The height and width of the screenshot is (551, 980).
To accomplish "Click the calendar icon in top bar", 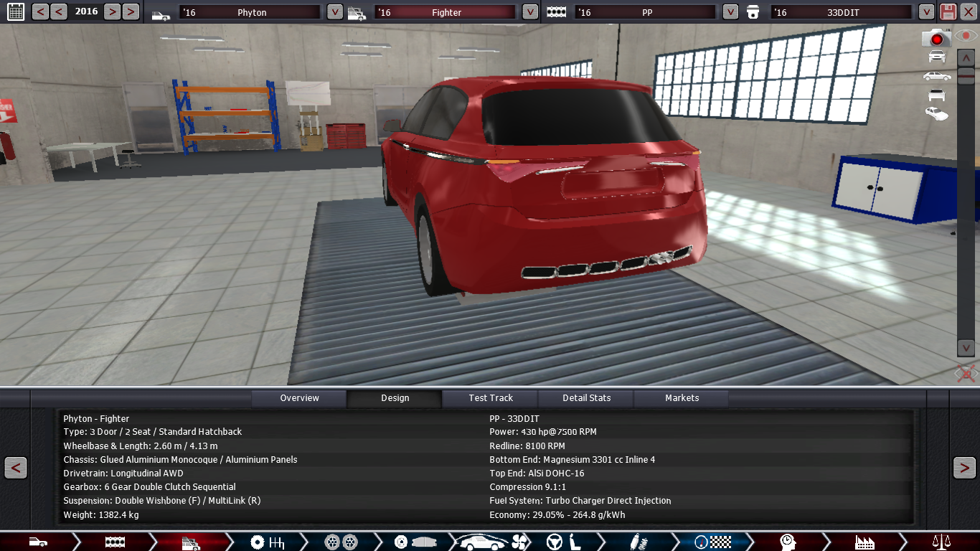I will (15, 11).
